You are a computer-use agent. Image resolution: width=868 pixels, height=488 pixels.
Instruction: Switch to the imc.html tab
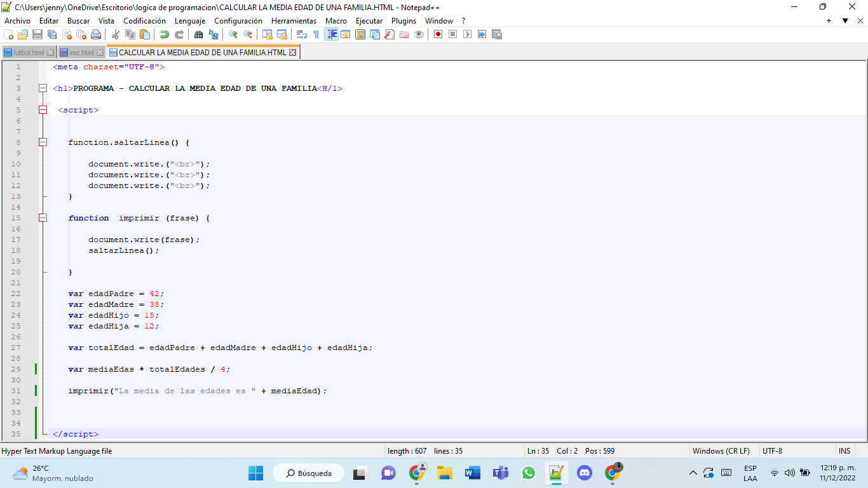[81, 53]
